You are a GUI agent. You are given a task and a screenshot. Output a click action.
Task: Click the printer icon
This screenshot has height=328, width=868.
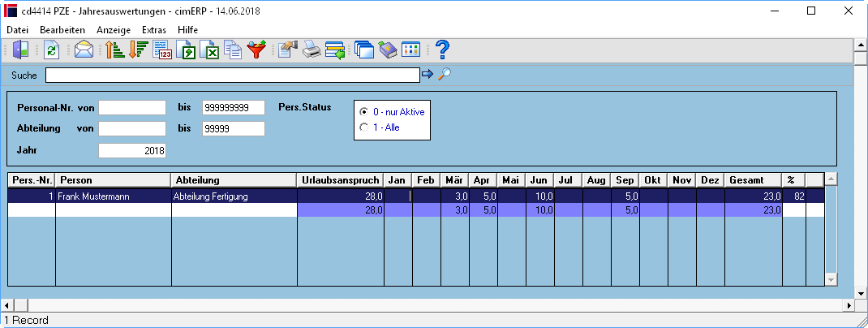click(312, 50)
